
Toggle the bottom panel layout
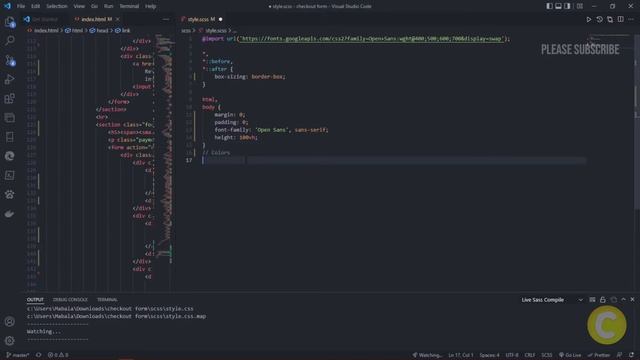[558, 6]
